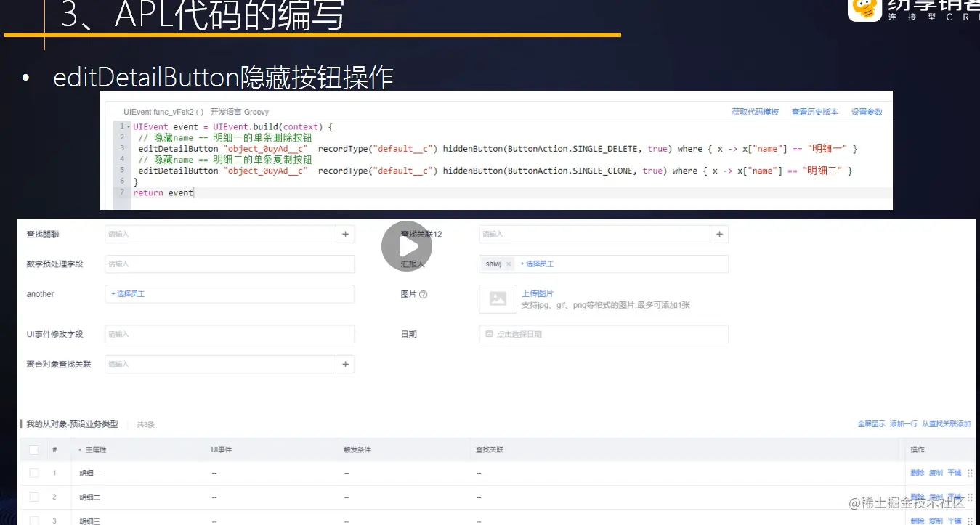
Task: Click the 明细三 cell
Action: (90, 521)
